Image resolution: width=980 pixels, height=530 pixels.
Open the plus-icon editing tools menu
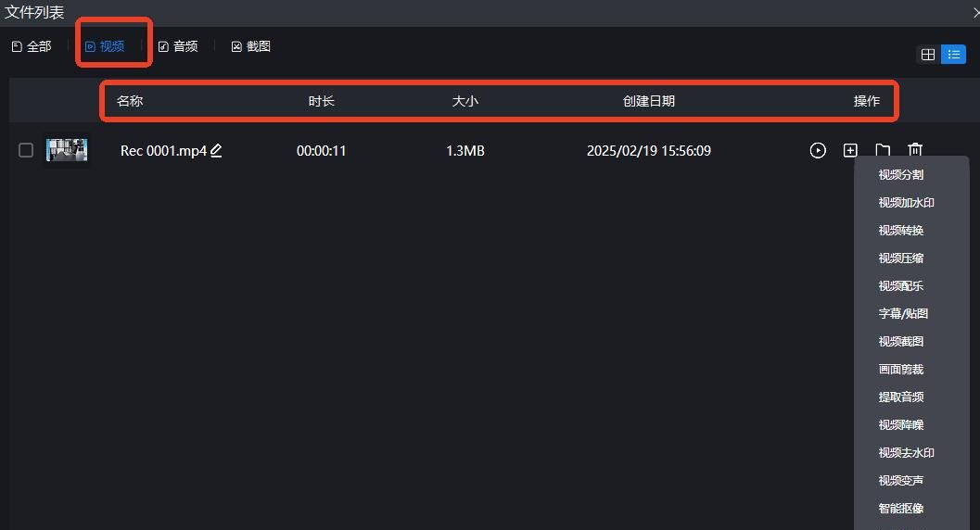click(850, 150)
